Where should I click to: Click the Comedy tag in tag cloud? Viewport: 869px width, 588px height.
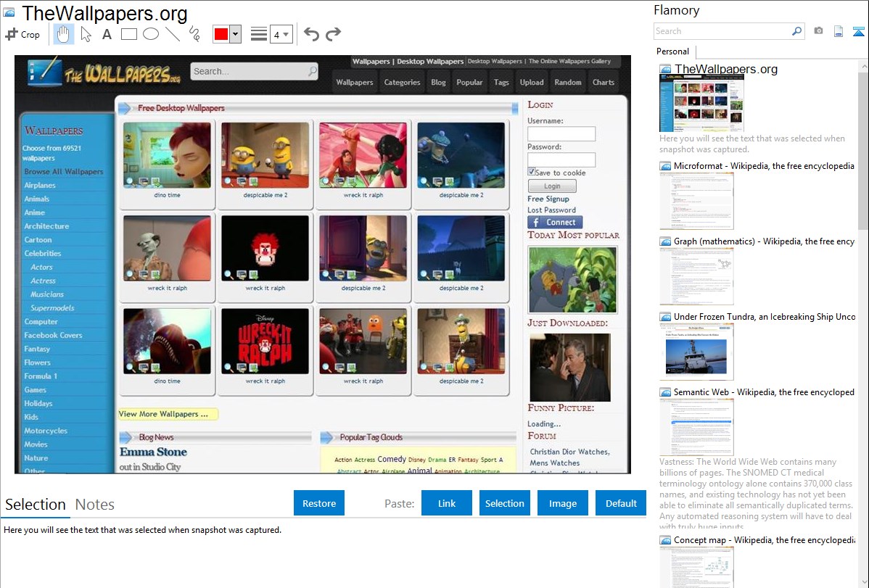click(x=391, y=459)
